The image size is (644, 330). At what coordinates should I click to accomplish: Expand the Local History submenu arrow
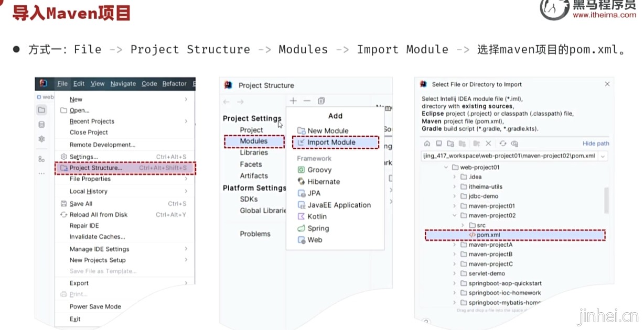186,191
